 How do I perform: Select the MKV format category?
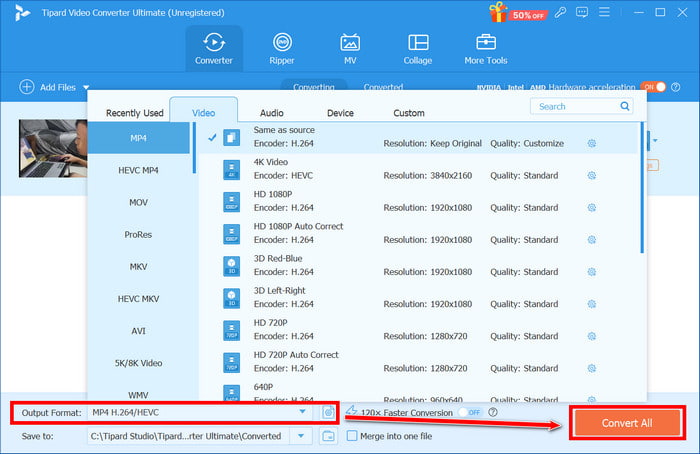coord(138,267)
